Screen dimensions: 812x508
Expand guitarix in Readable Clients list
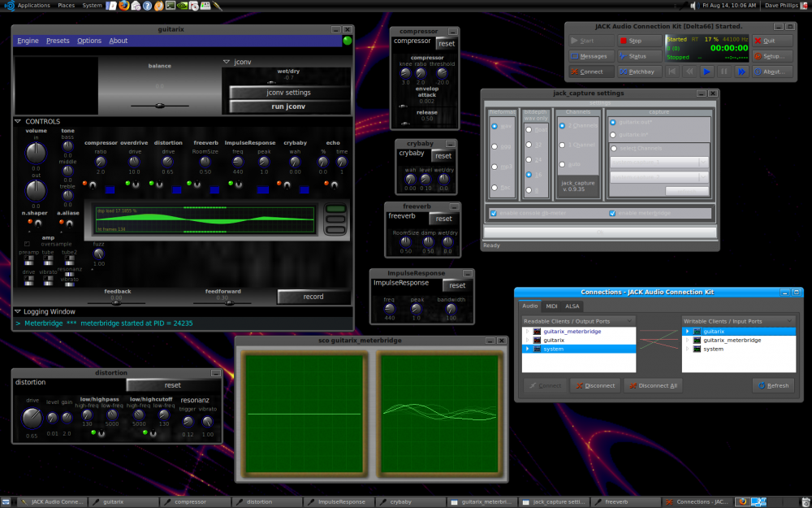coord(528,340)
